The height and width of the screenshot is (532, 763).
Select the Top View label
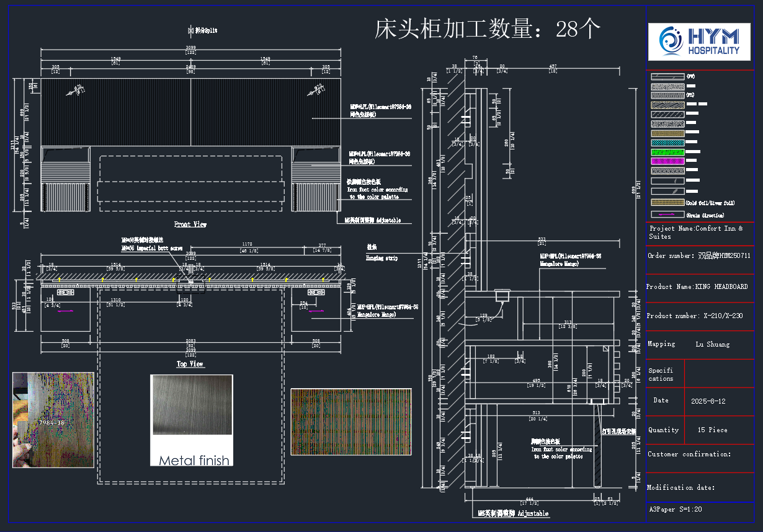190,364
